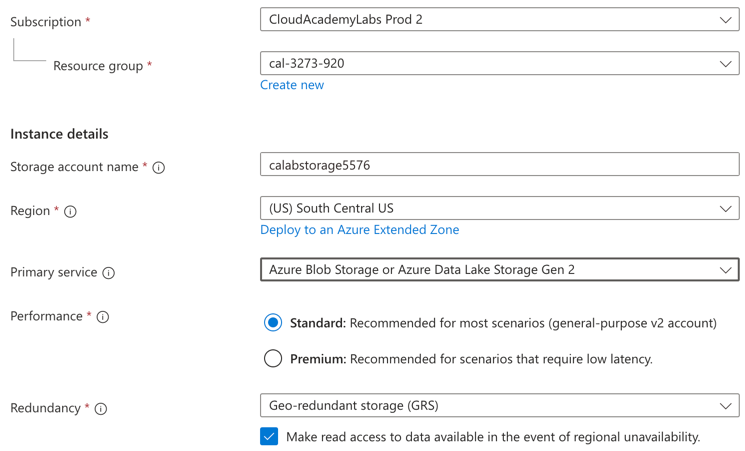Click info icon next to Storage account name

click(158, 168)
